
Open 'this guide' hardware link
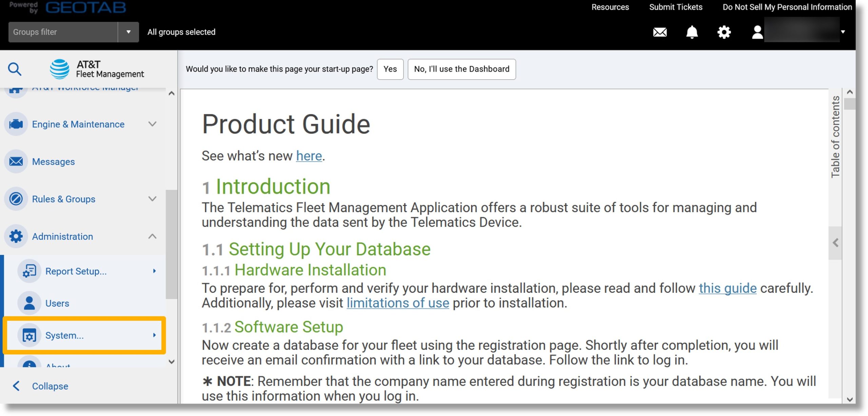[727, 288]
